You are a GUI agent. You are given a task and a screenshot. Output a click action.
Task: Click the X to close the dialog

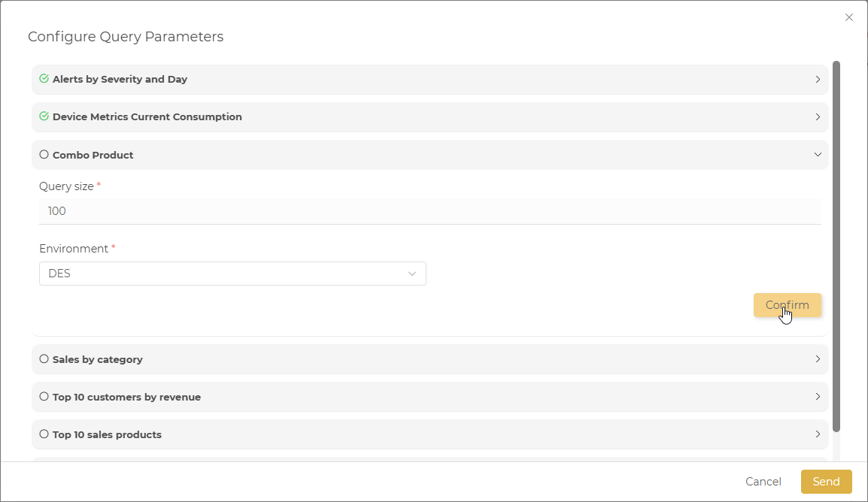(x=849, y=17)
